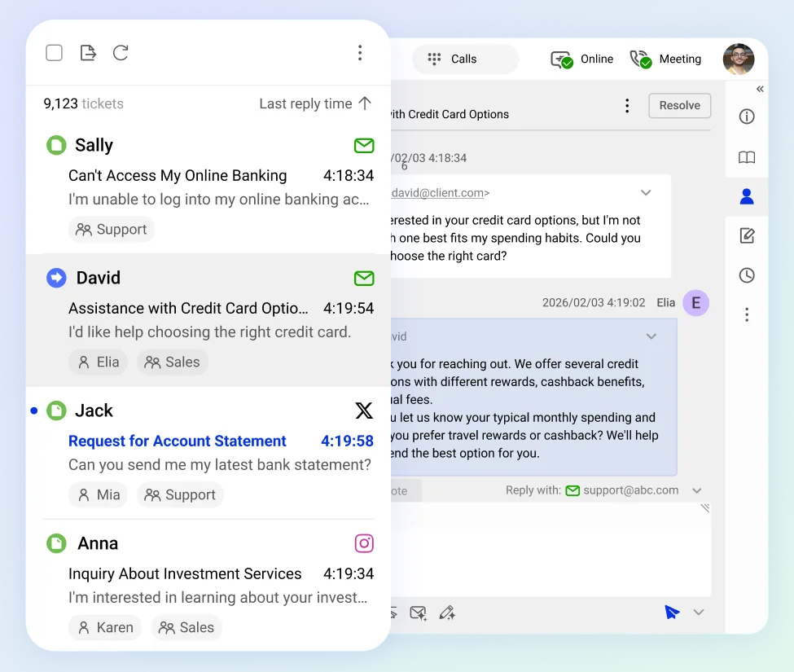The width and height of the screenshot is (794, 672).
Task: Open the AI writing assistant pencil icon
Action: (x=447, y=613)
